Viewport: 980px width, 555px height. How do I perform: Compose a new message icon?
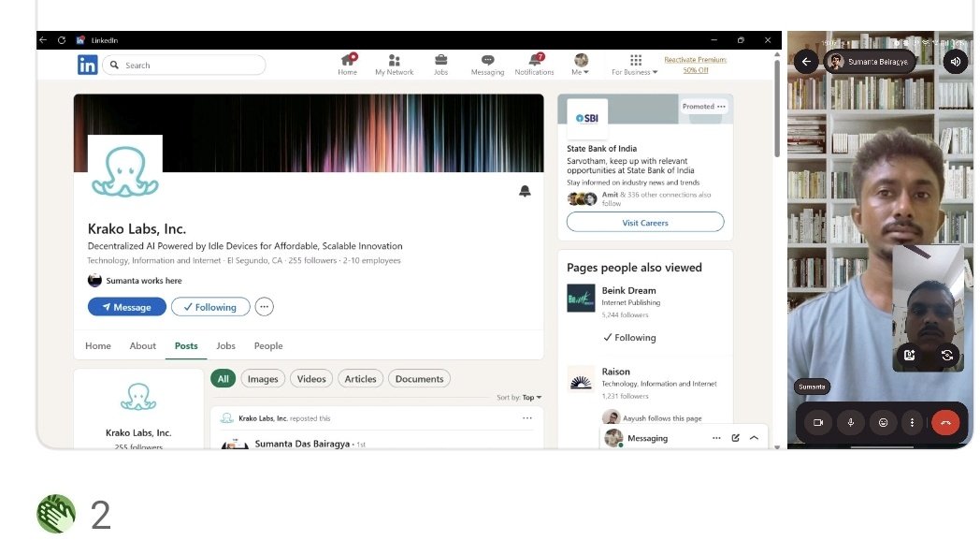point(736,439)
